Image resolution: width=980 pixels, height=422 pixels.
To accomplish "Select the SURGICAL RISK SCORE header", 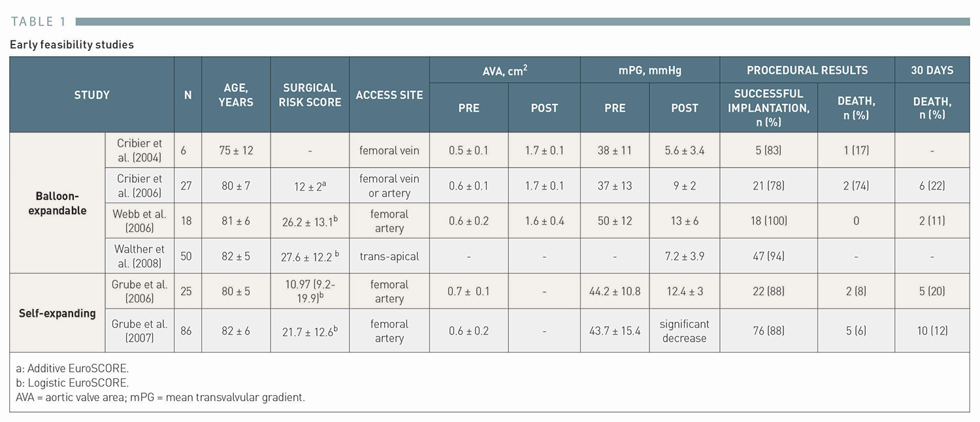I will pyautogui.click(x=310, y=95).
